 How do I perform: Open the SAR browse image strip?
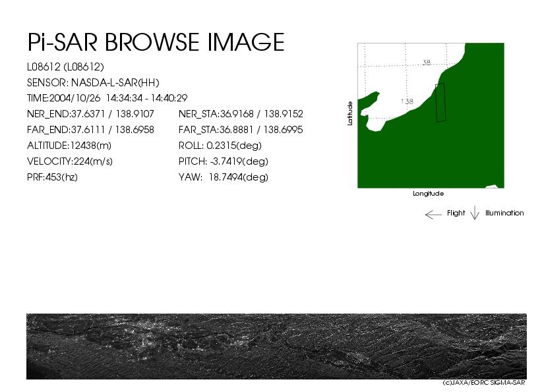tap(276, 347)
